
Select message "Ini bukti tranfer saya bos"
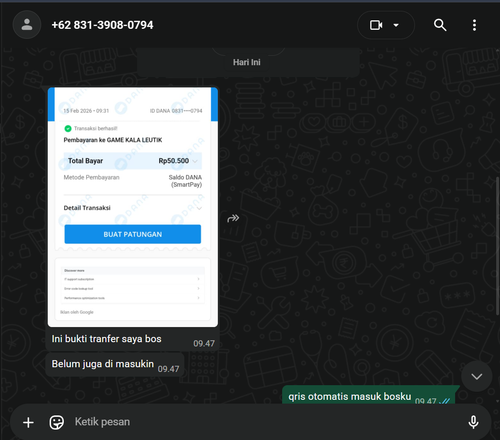[x=106, y=339]
